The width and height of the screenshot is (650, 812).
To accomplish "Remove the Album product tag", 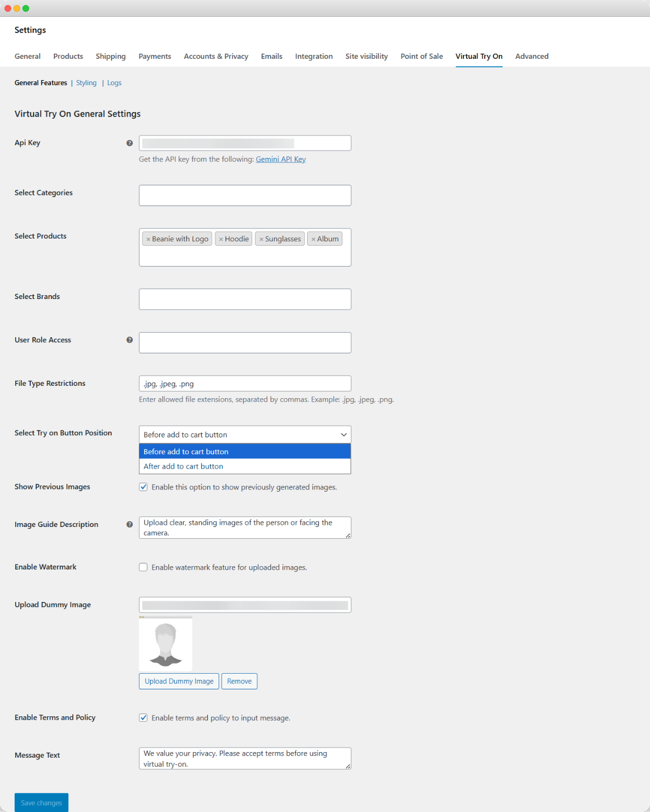I will click(x=313, y=239).
